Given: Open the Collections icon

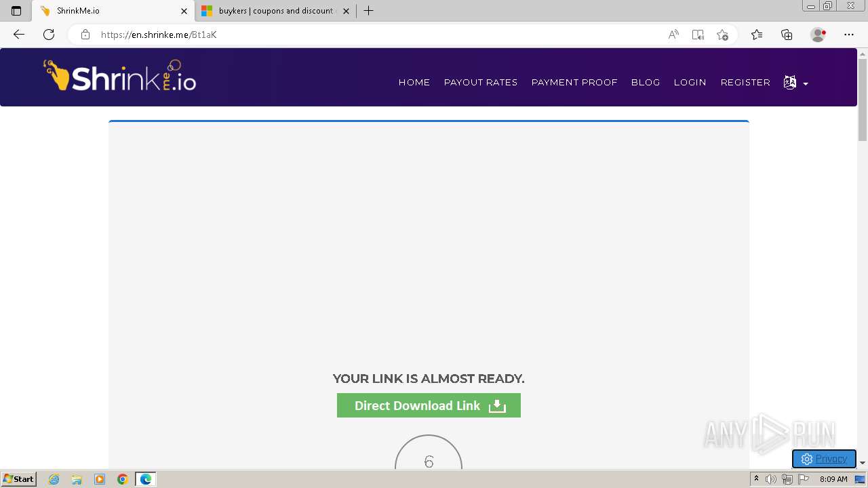Looking at the screenshot, I should coord(787,35).
